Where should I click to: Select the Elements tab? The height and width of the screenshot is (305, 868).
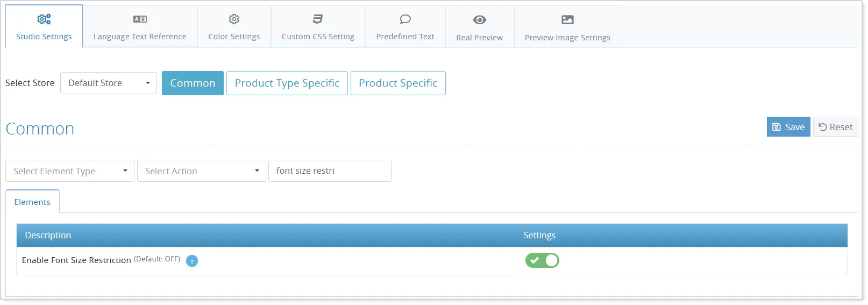click(x=32, y=202)
